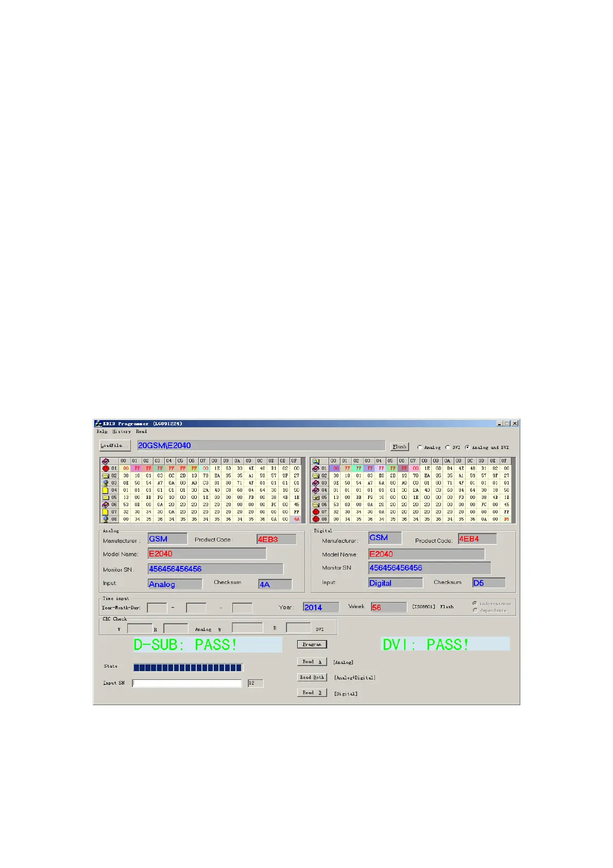Open the Help menu
The image size is (613, 868).
point(102,431)
